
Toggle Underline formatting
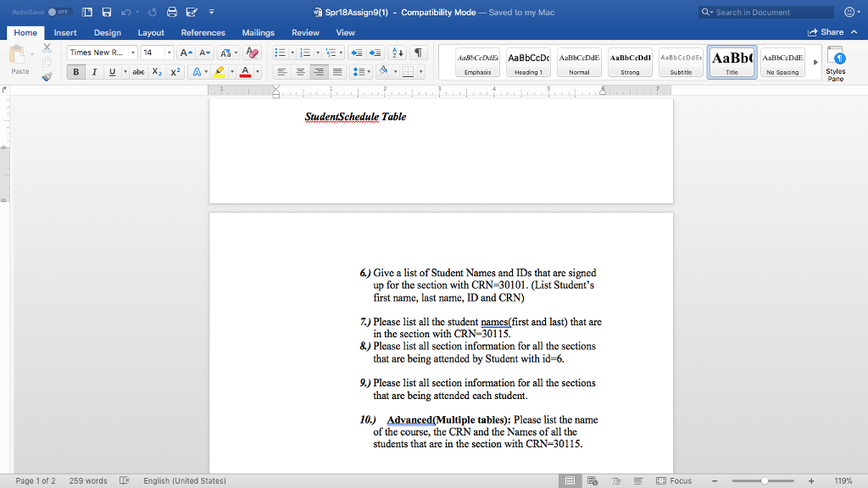[x=113, y=72]
